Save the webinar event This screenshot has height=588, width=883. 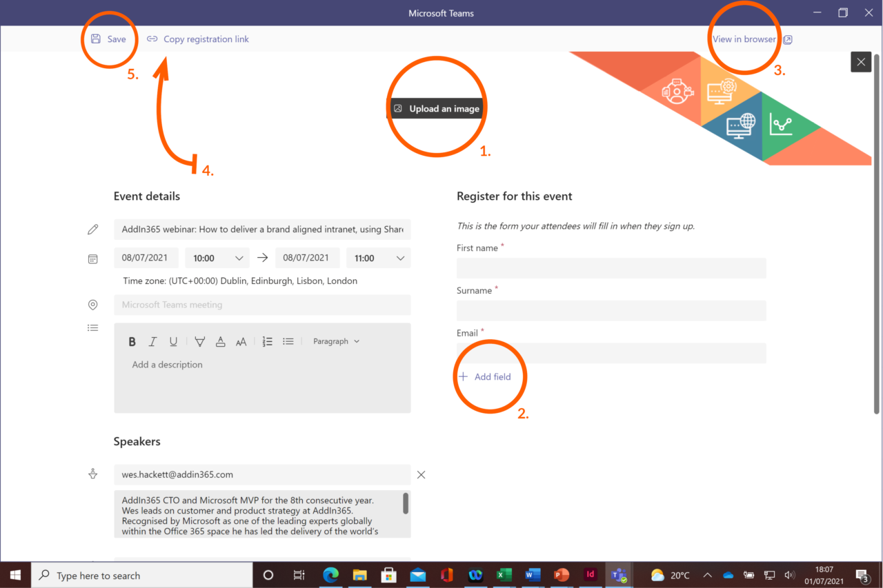coord(110,39)
